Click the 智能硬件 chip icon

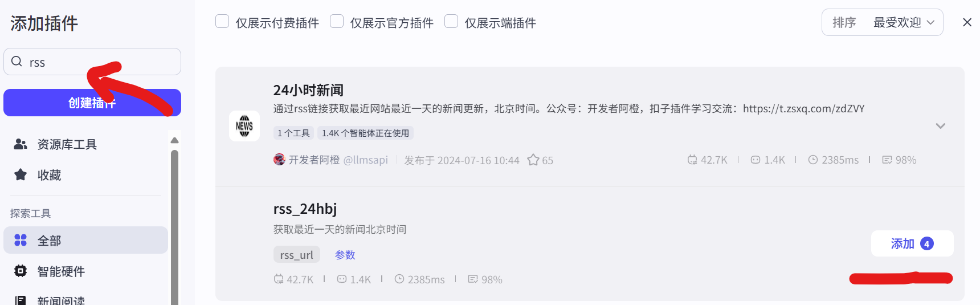tap(21, 271)
